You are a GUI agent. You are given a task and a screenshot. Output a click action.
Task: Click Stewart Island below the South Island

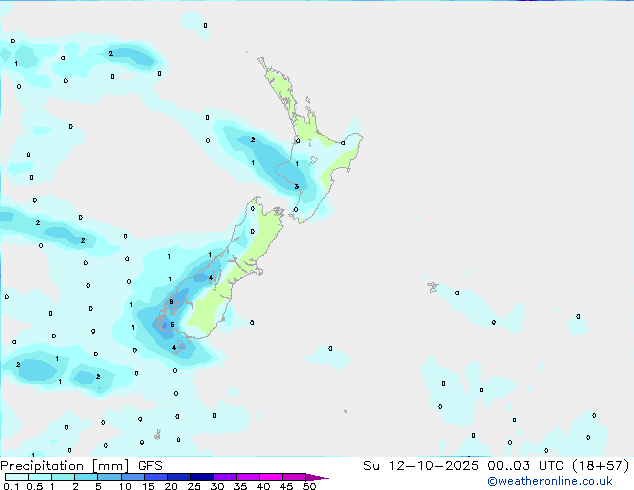[x=180, y=347]
